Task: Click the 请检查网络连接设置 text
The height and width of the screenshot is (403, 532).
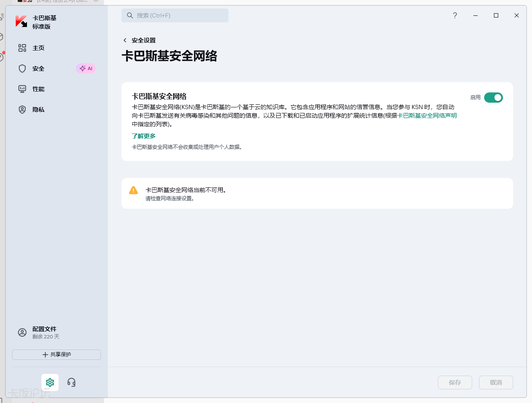Action: [x=170, y=199]
